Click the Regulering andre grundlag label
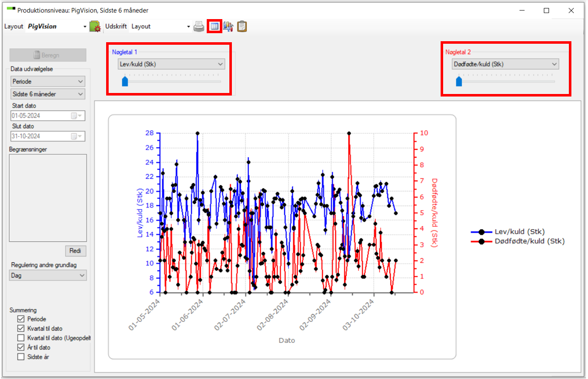 (44, 265)
